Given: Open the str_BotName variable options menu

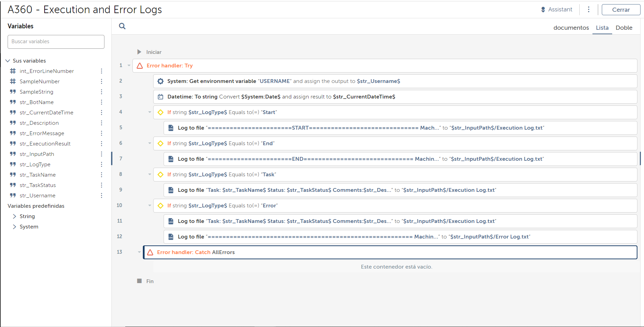Looking at the screenshot, I should (x=101, y=102).
